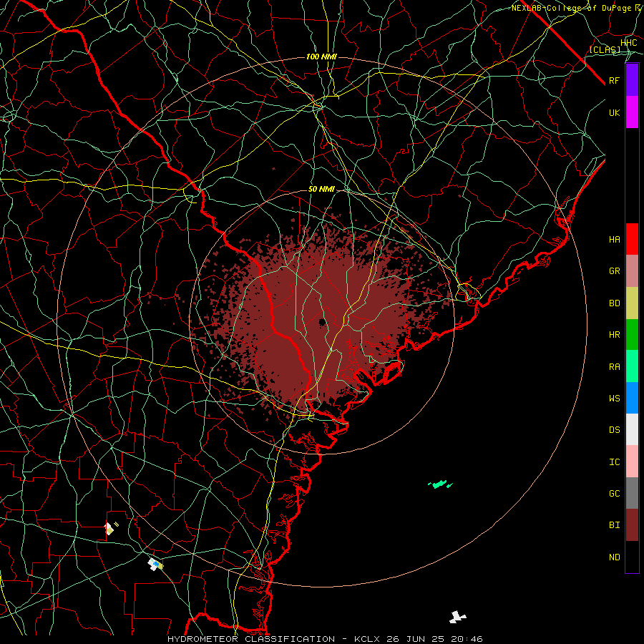Click the 'BD' legend label
Screen dimensions: 644x644
pyautogui.click(x=615, y=303)
